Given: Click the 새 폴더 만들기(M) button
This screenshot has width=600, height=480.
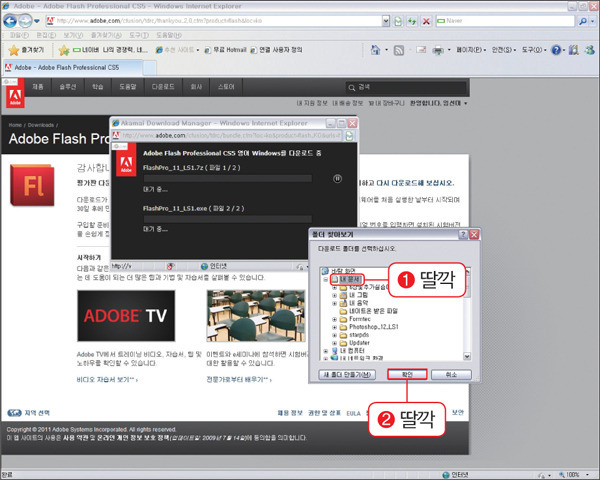Looking at the screenshot, I should click(347, 375).
